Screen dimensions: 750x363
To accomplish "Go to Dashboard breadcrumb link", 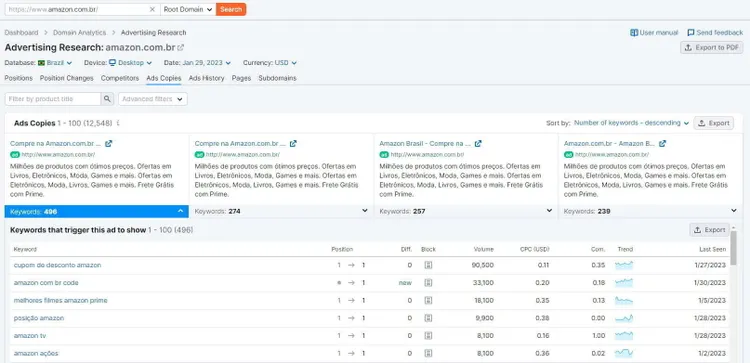I will [21, 33].
